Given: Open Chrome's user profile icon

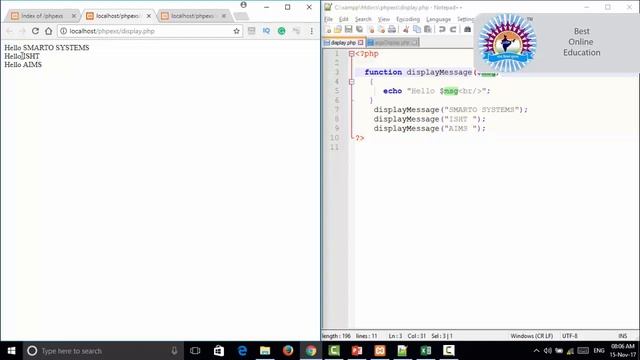Looking at the screenshot, I should 244,5.
